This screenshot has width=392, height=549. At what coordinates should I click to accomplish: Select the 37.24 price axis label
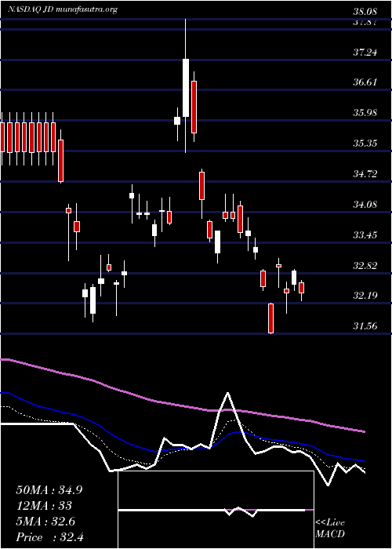pyautogui.click(x=365, y=53)
